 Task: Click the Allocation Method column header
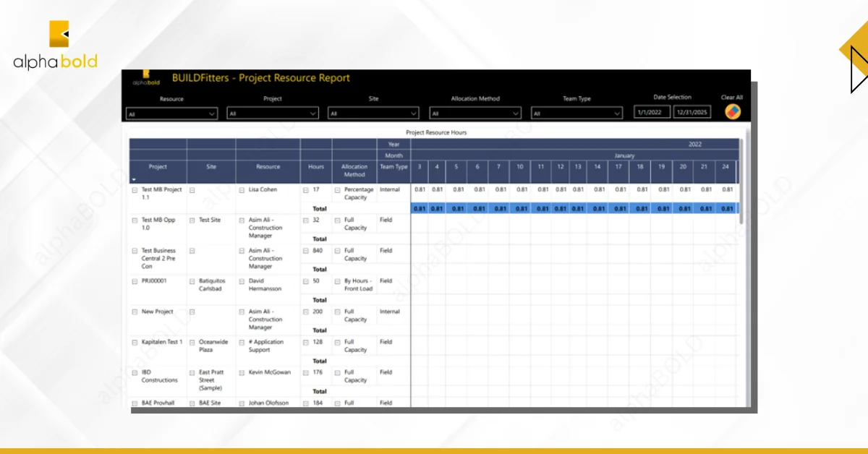click(x=354, y=171)
